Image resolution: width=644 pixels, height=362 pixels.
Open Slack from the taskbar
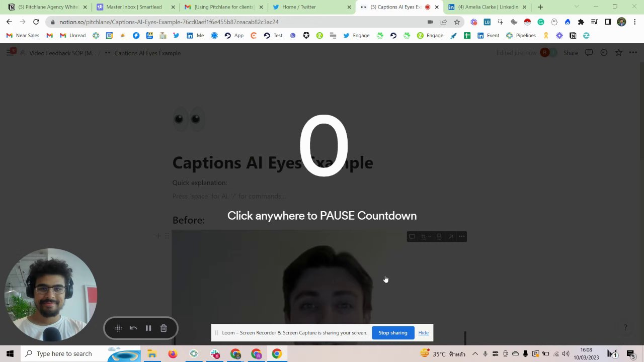point(215,354)
